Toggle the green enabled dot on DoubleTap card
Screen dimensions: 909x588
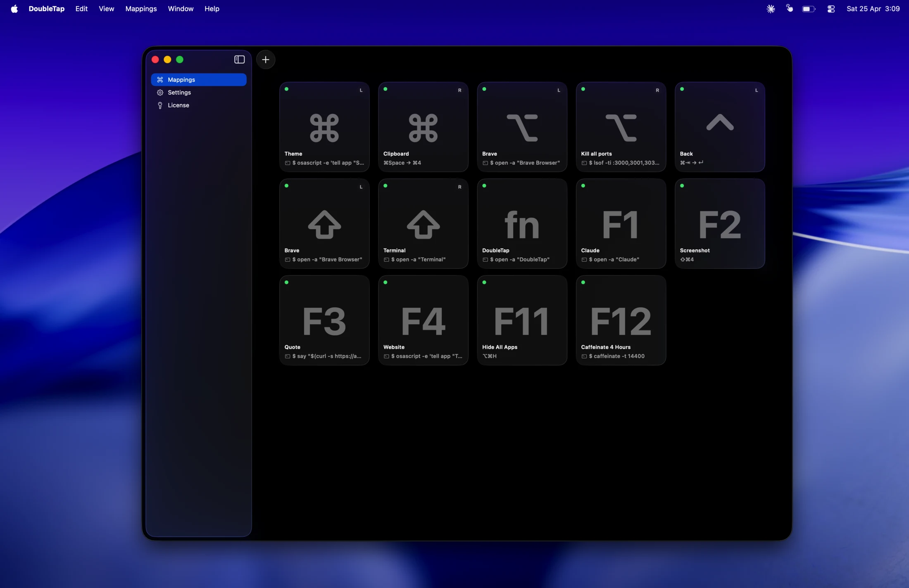484,186
